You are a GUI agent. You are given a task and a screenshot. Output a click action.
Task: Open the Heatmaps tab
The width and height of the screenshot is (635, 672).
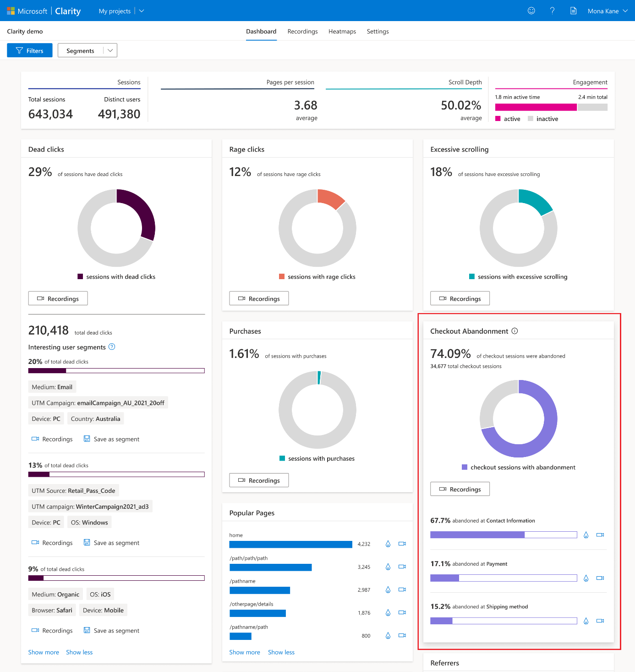point(342,31)
